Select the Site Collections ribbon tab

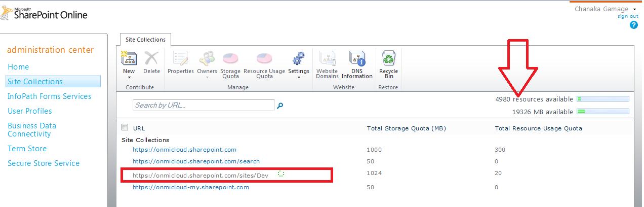point(146,40)
